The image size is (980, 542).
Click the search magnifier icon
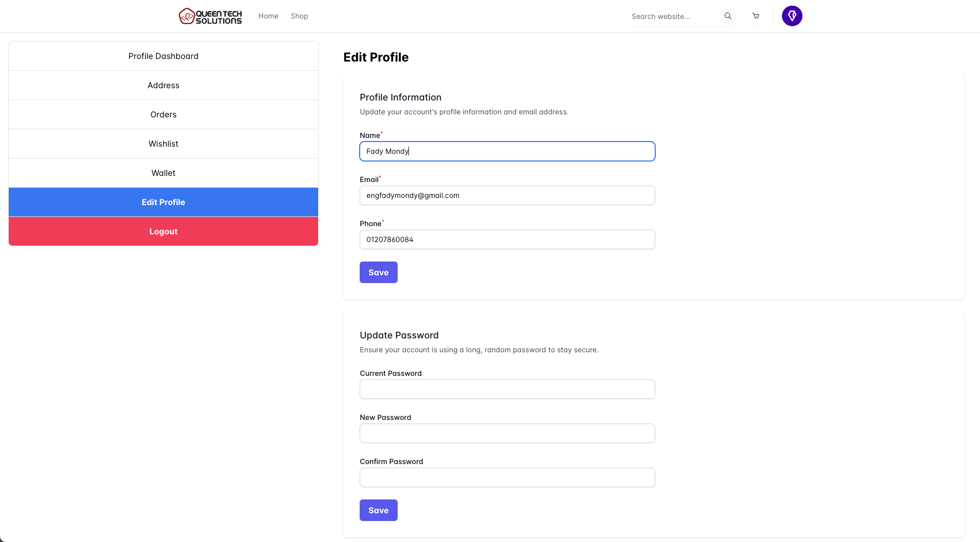pyautogui.click(x=728, y=16)
